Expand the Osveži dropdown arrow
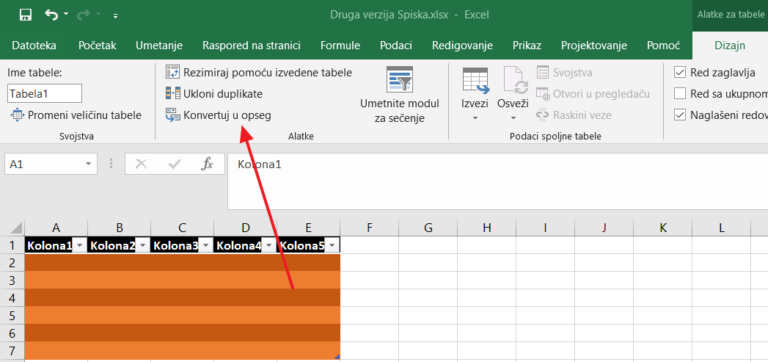The image size is (768, 362). pos(513,118)
